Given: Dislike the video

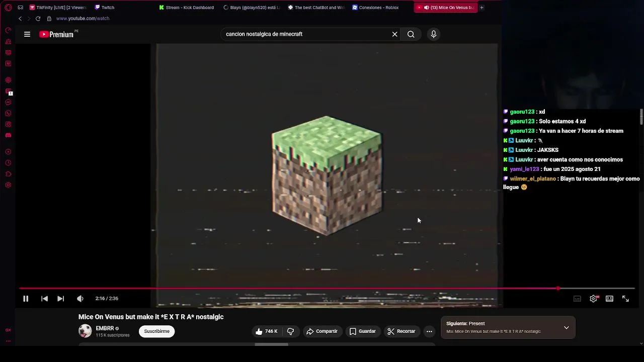Looking at the screenshot, I should click(290, 331).
